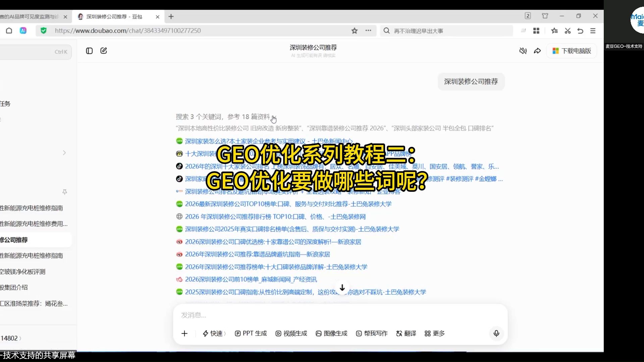Screen dimensions: 644x362
Task: Click the 发消息 message input box
Action: point(340,315)
